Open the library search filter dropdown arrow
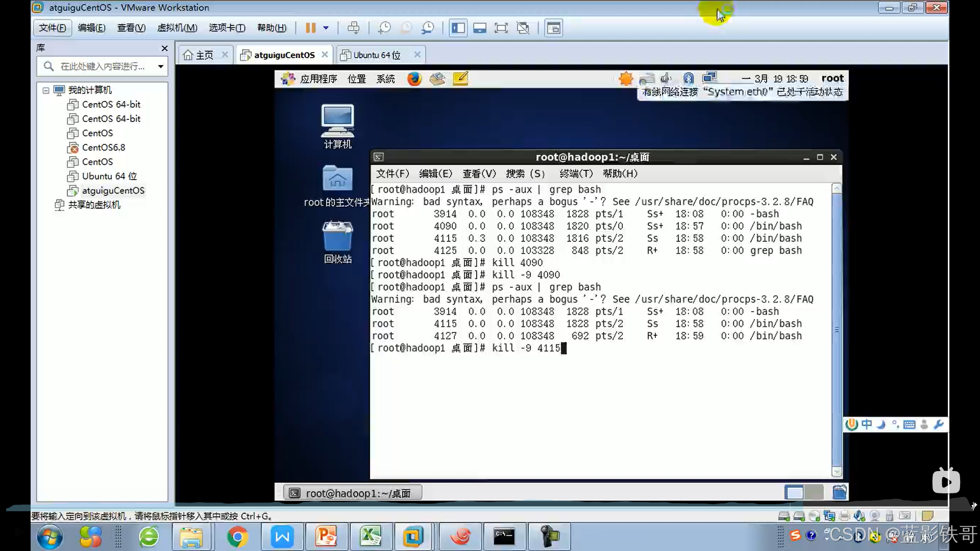This screenshot has width=980, height=551. 161,66
